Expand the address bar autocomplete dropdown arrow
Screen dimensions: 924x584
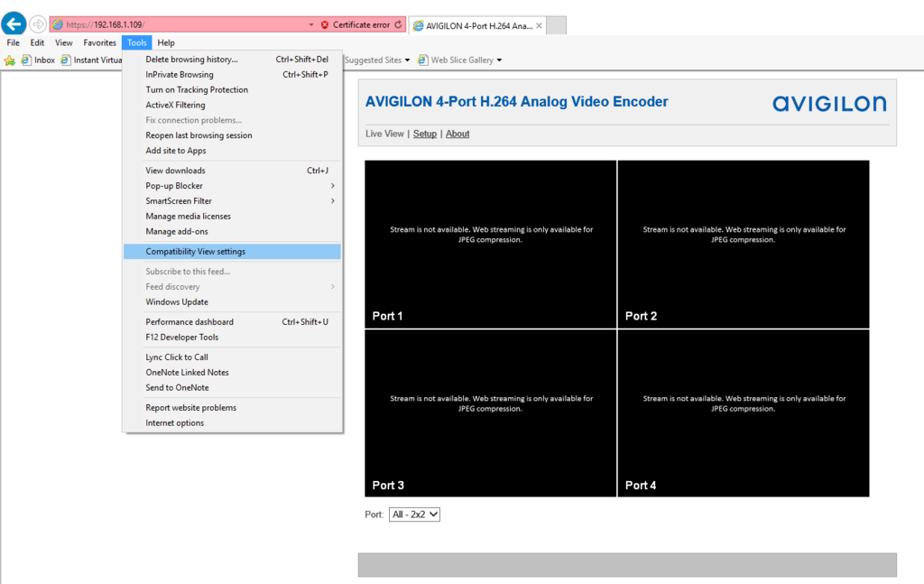311,24
